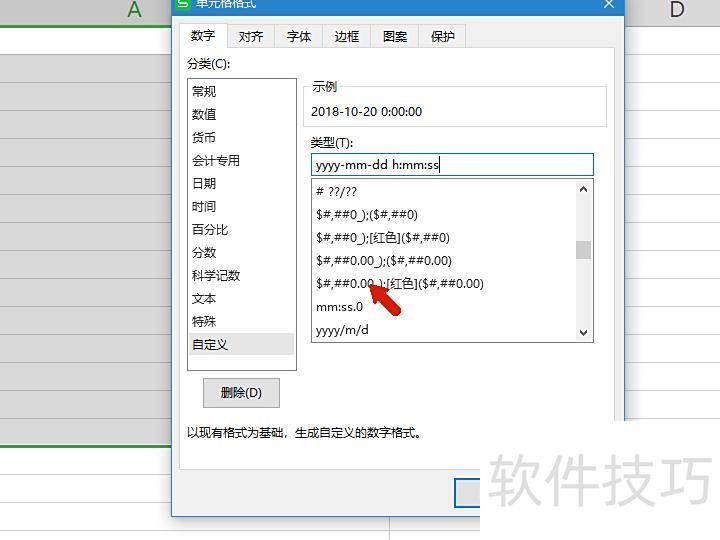Open the 图案 tab
Image resolution: width=720 pixels, height=540 pixels.
[395, 37]
